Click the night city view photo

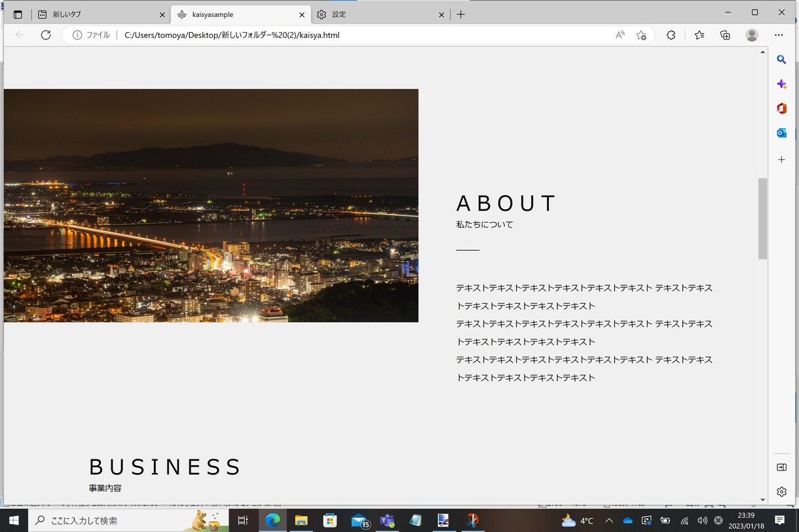(211, 205)
